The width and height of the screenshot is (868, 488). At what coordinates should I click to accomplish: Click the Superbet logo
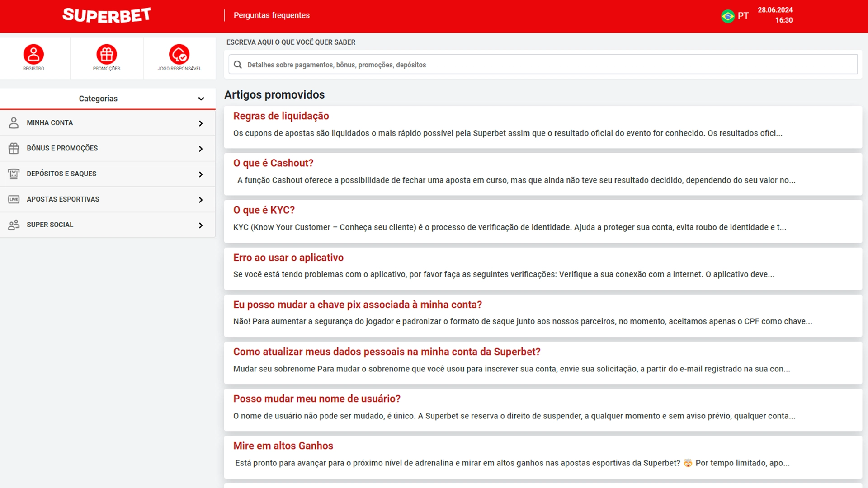[x=107, y=15]
